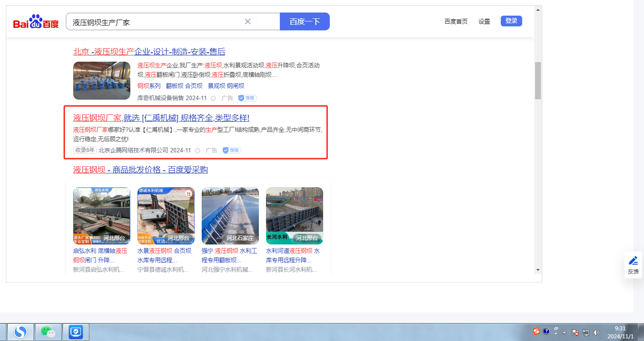Click the network connection tray icon
Viewport: 644px width, 341px height.
[x=586, y=333]
